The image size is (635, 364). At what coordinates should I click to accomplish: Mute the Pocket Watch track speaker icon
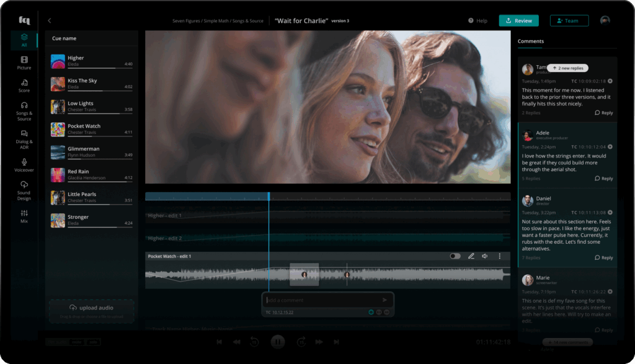click(485, 256)
